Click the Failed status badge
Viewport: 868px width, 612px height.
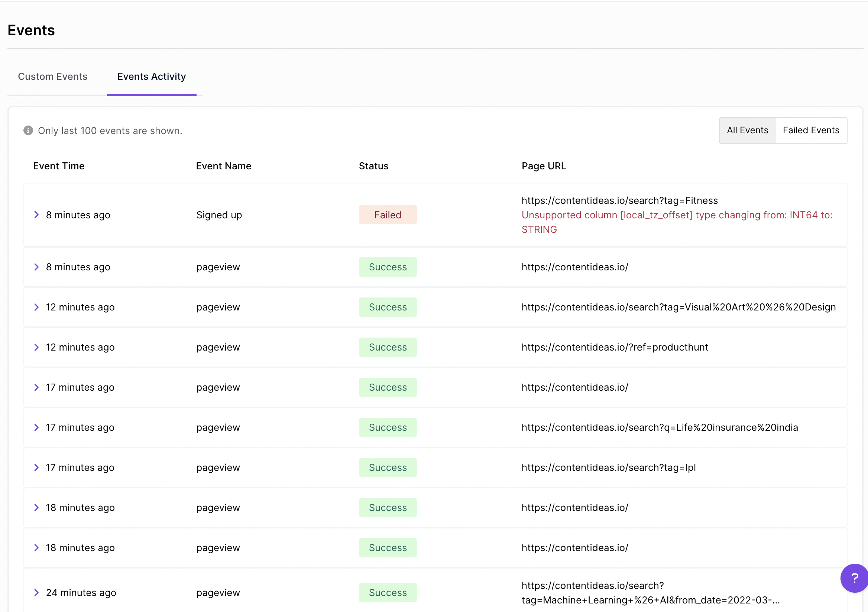tap(388, 215)
